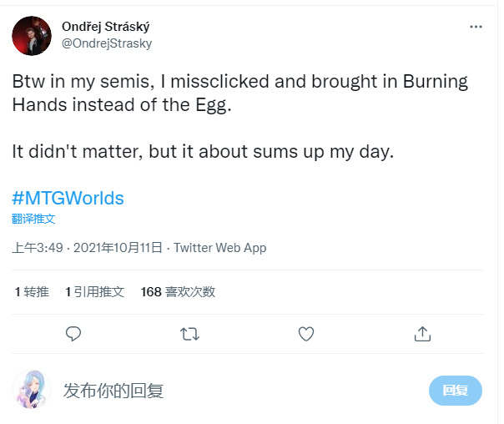Viewport: 504px width, 424px height.
Task: Open the three-dot more options menu
Action: tap(476, 27)
